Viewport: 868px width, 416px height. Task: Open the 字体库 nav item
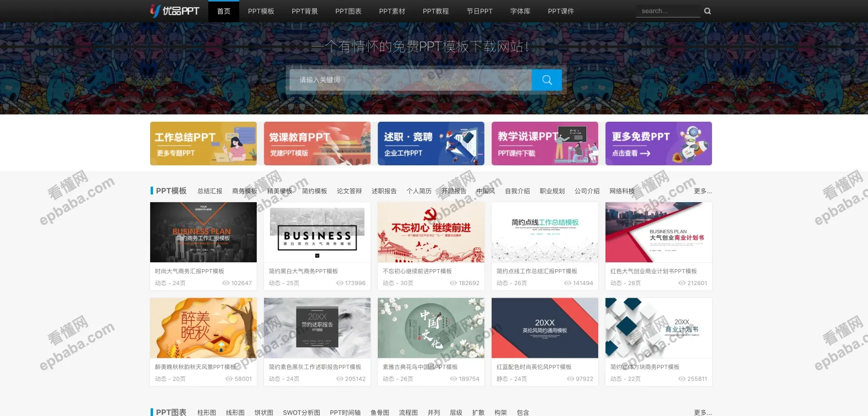pos(520,11)
